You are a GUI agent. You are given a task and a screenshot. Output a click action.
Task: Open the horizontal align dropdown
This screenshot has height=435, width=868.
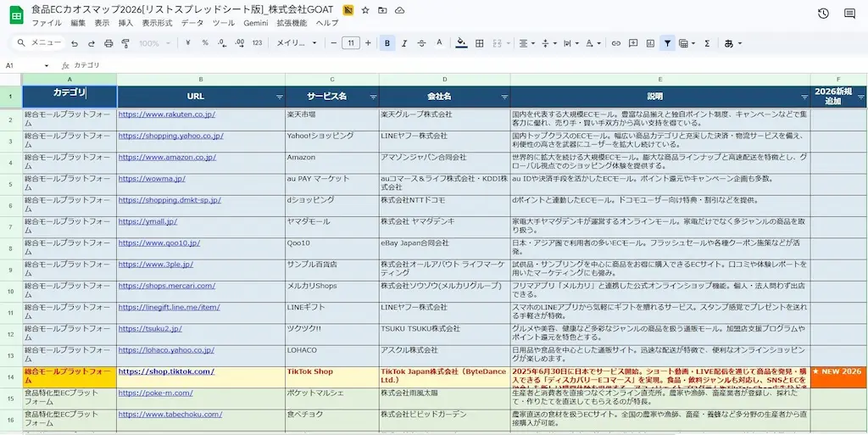[527, 43]
